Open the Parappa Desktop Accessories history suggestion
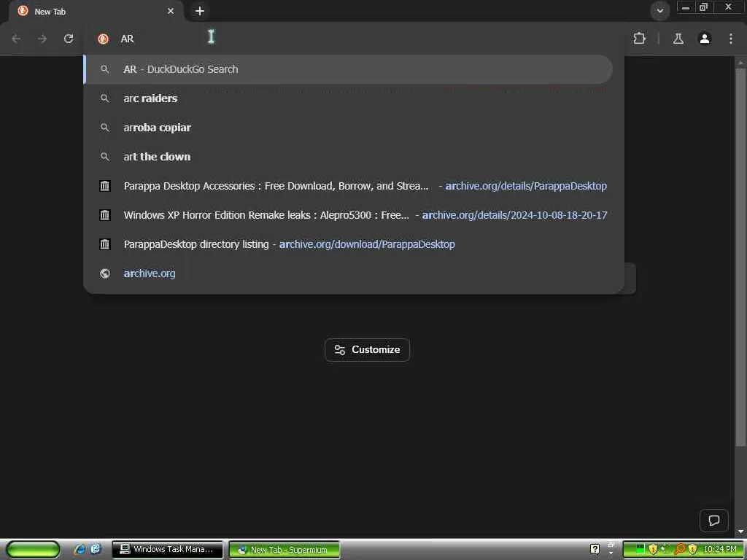 pyautogui.click(x=348, y=186)
